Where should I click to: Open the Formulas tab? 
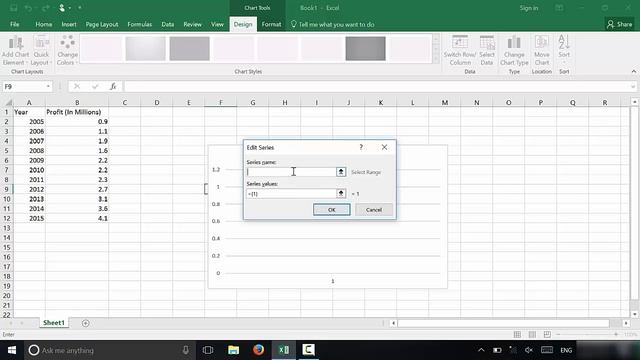[x=140, y=24]
